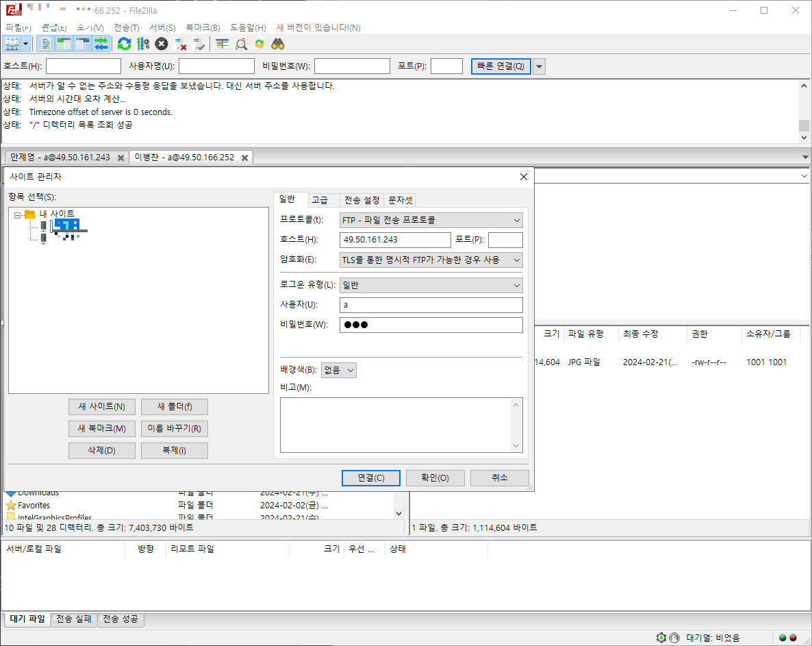The height and width of the screenshot is (646, 812).
Task: Click the binoculars file search icon
Action: click(278, 44)
